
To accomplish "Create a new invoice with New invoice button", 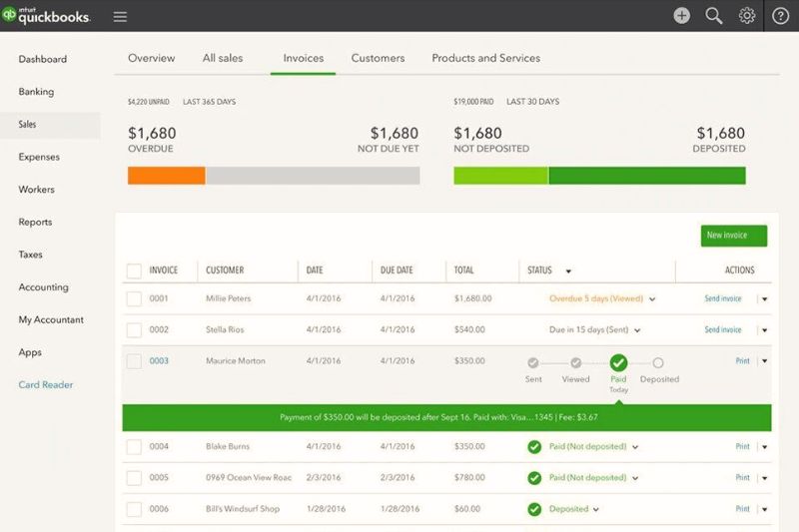I will pyautogui.click(x=733, y=236).
